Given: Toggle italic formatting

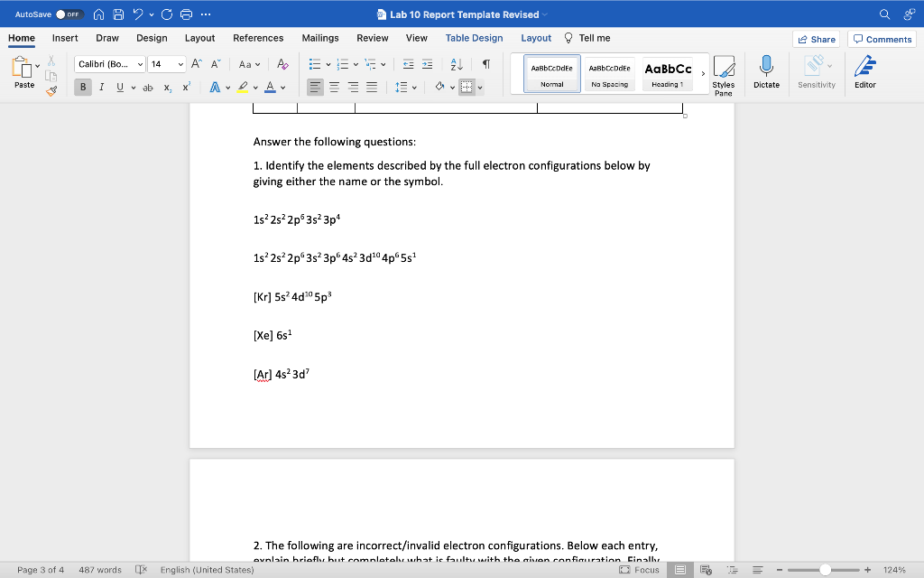Looking at the screenshot, I should (x=101, y=87).
